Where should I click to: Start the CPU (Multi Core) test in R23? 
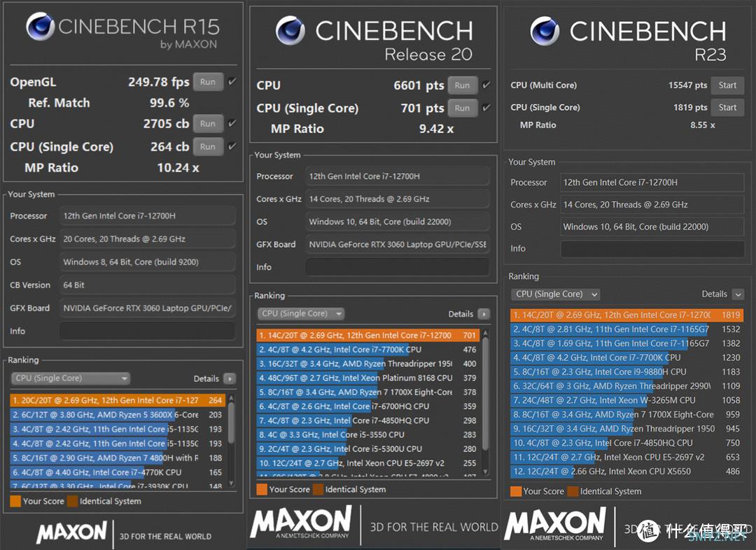727,85
